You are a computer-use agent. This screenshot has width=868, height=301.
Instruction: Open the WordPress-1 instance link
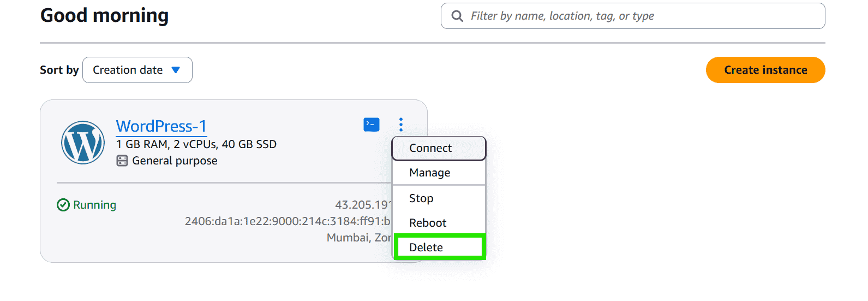(161, 126)
